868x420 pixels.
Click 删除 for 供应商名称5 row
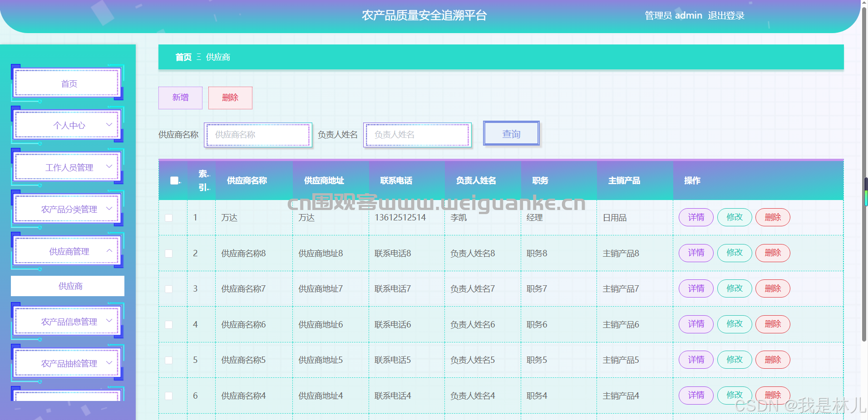pos(773,360)
